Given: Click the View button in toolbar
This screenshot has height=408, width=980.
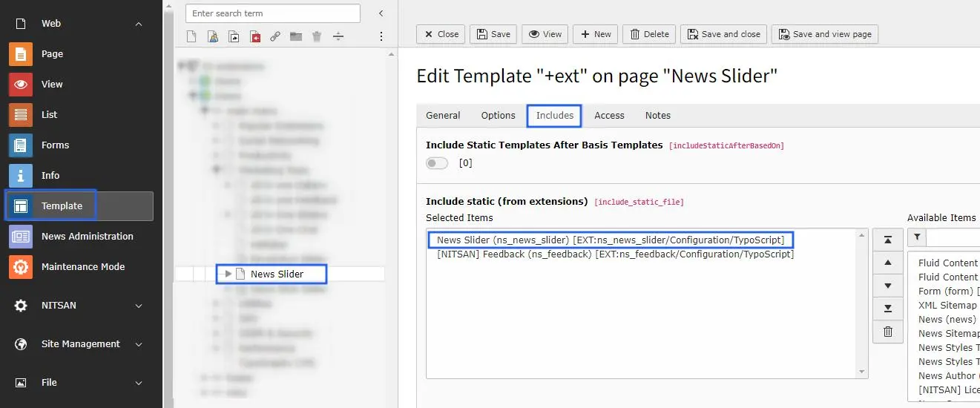Looking at the screenshot, I should coord(545,34).
